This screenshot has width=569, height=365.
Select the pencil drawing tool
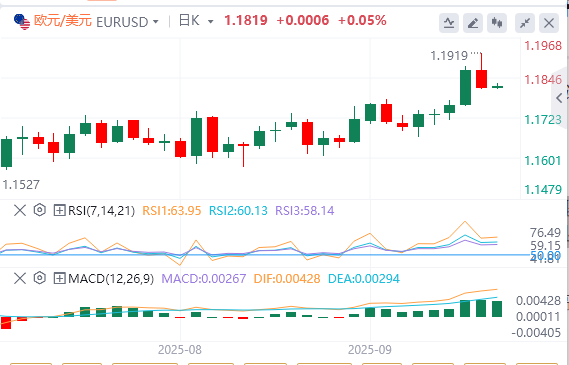[473, 23]
